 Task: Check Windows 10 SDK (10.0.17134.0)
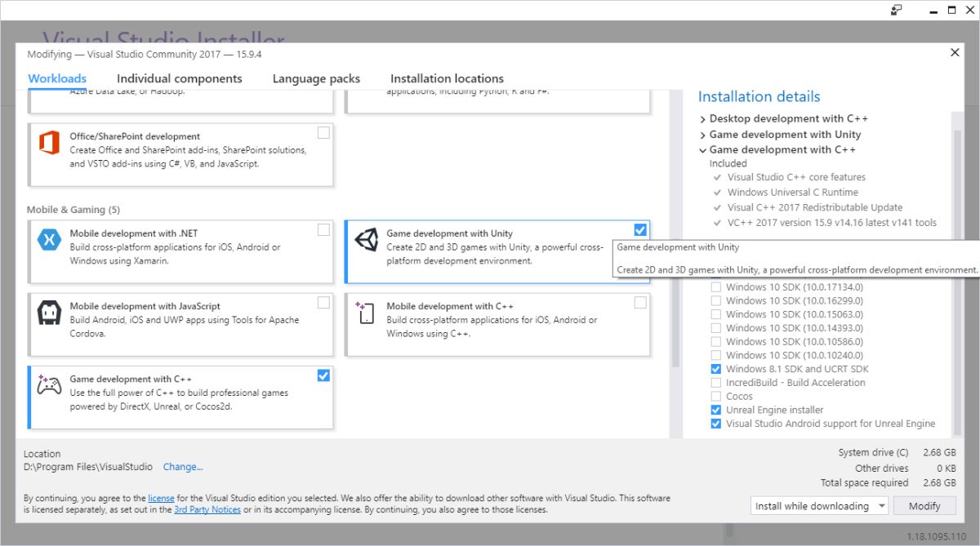tap(716, 287)
